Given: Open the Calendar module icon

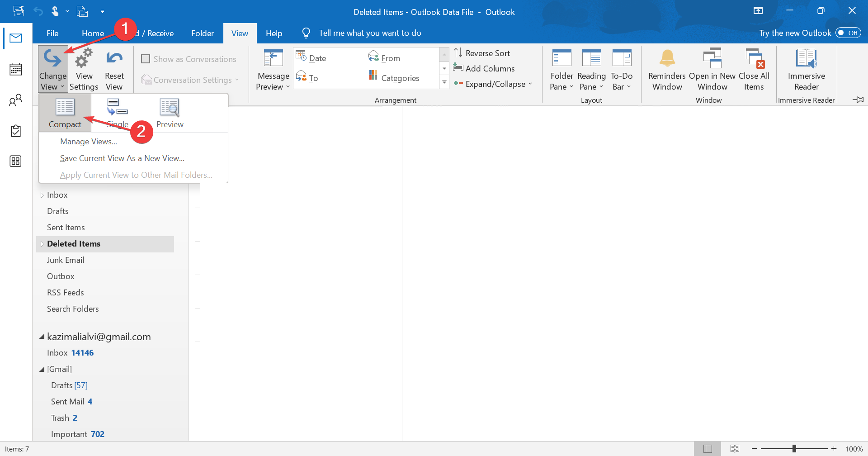Looking at the screenshot, I should 16,69.
